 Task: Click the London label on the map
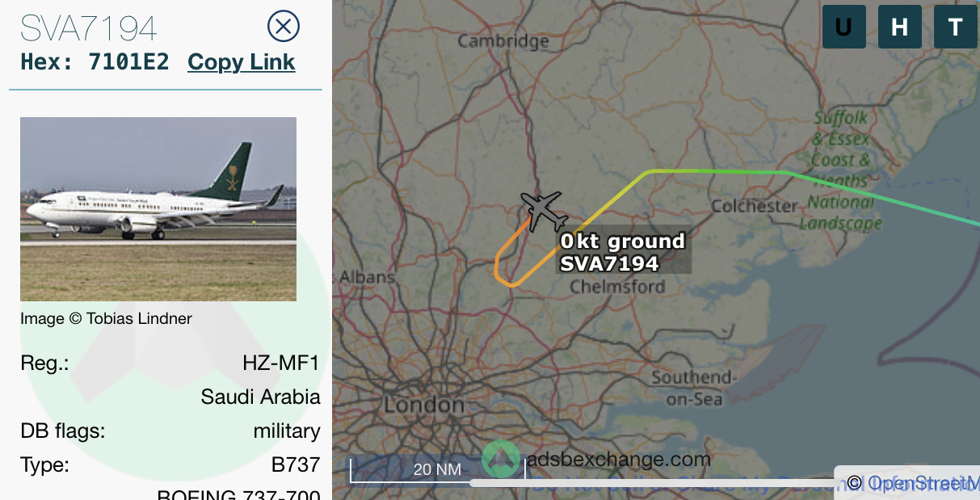click(424, 404)
